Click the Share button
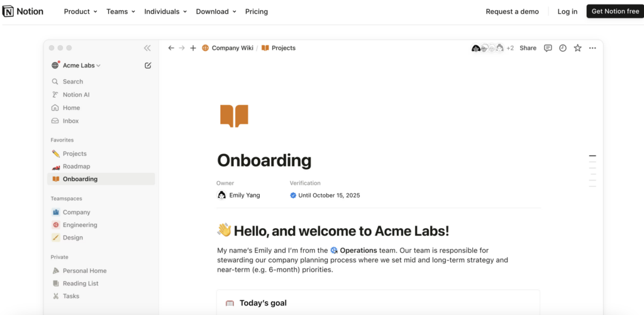Viewport: 644px width, 315px height. click(x=528, y=48)
